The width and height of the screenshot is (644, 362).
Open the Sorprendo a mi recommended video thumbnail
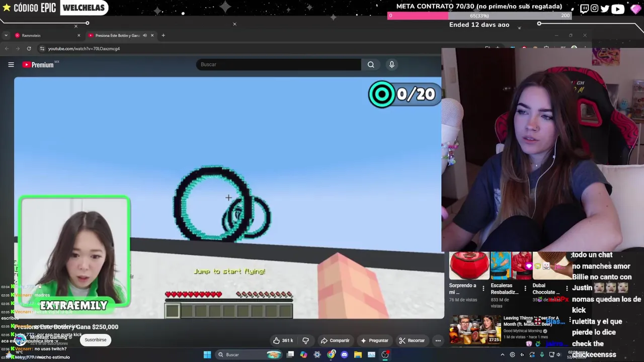coord(469,265)
